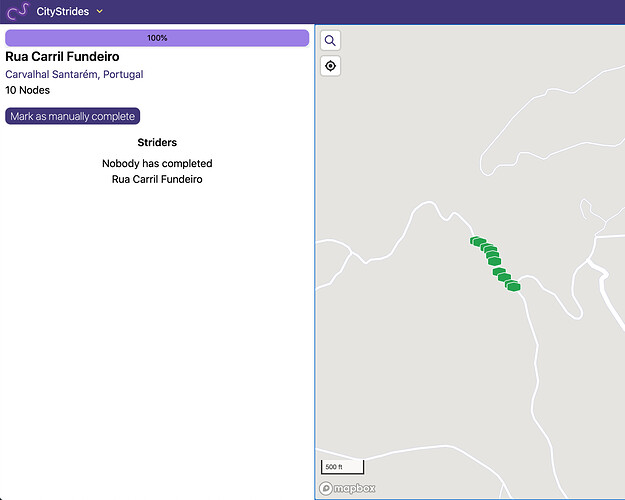
Task: Click the bottommost green node marker
Action: pyautogui.click(x=514, y=286)
